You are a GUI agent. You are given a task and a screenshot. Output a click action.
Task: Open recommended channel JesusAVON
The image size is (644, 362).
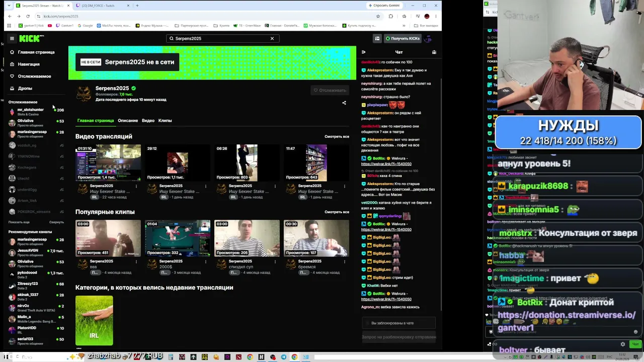click(36, 252)
